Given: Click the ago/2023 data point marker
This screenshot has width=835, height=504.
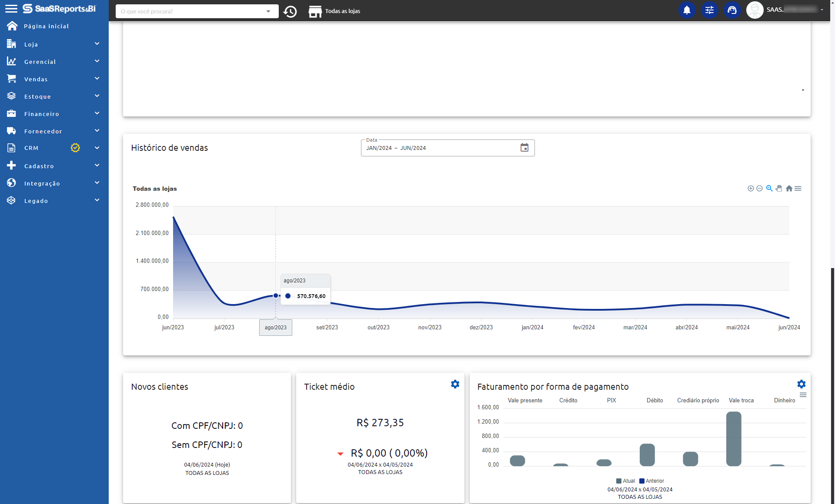Looking at the screenshot, I should click(276, 295).
